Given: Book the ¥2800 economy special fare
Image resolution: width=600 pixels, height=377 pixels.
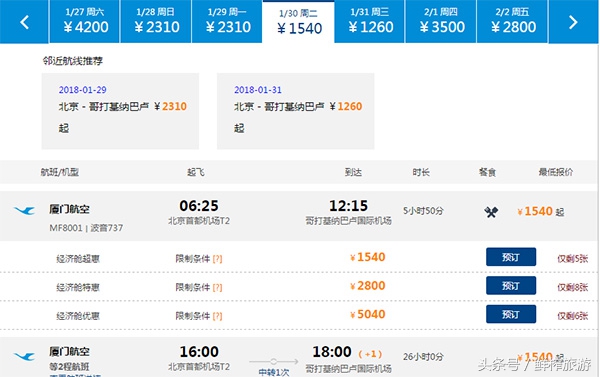Looking at the screenshot, I should click(511, 286).
